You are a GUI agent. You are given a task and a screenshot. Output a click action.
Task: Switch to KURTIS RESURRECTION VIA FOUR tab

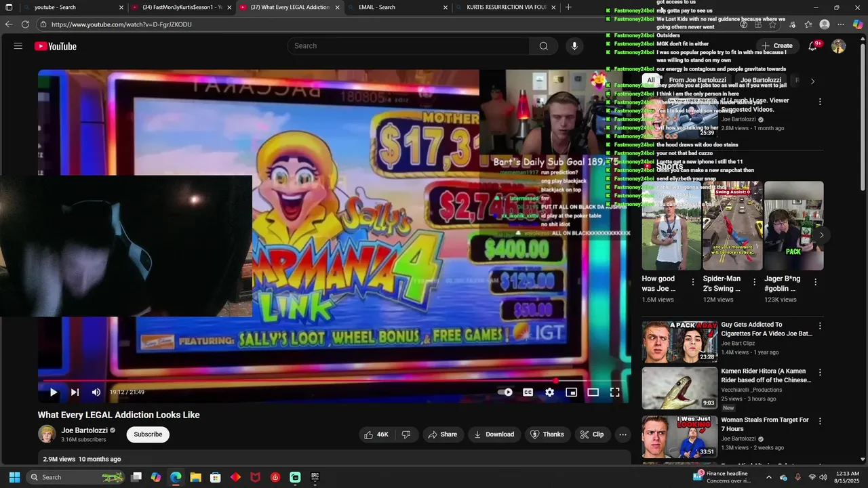pos(505,7)
